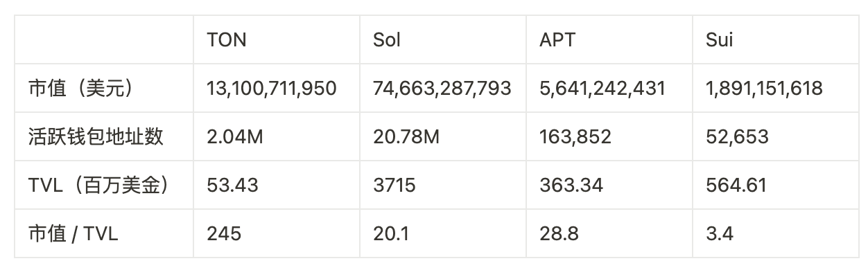Click the TON ratio value 245
Image resolution: width=868 pixels, height=270 pixels.
[x=224, y=234]
